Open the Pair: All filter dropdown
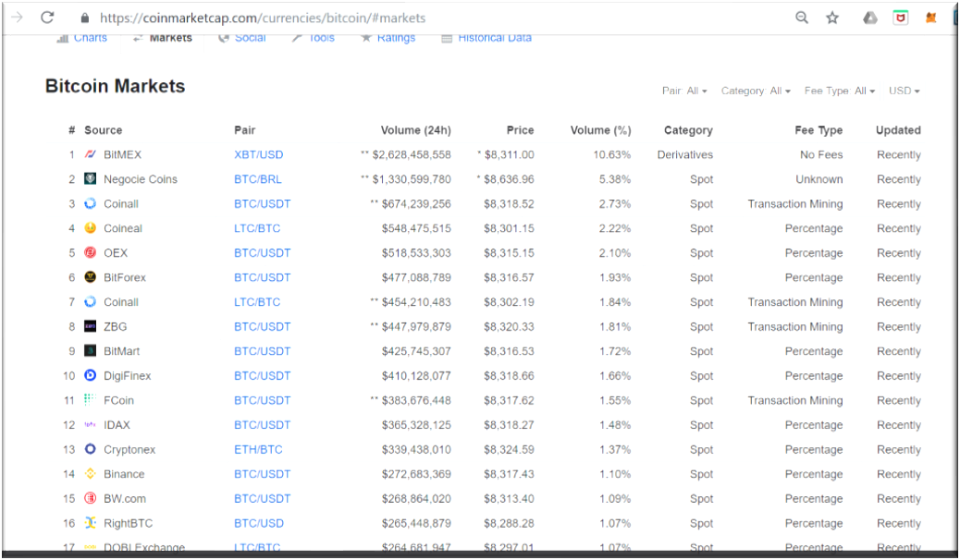 pyautogui.click(x=684, y=91)
